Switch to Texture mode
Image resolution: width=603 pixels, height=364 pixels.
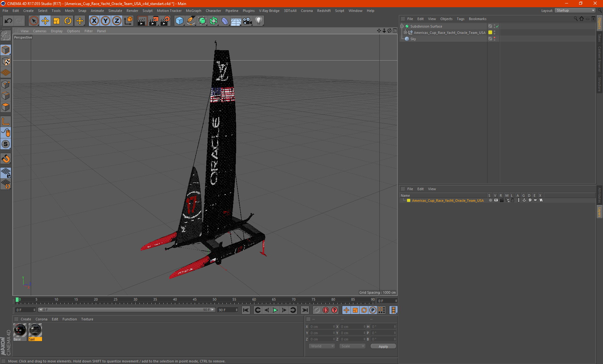[x=6, y=62]
